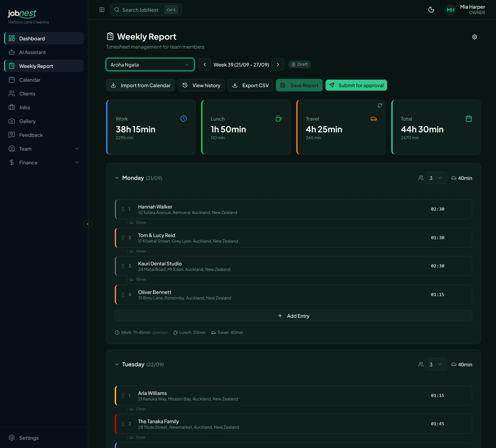Edit Aria Williams duration 01:15
The height and width of the screenshot is (448, 496).
(437, 396)
